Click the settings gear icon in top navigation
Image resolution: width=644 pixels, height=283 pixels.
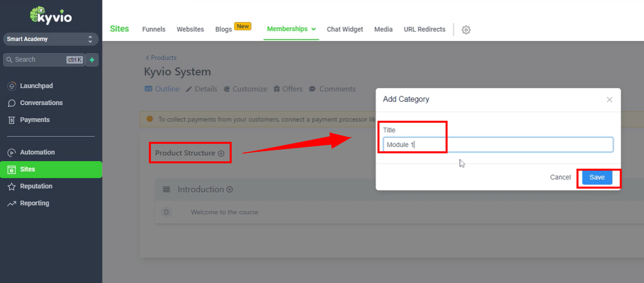(466, 30)
